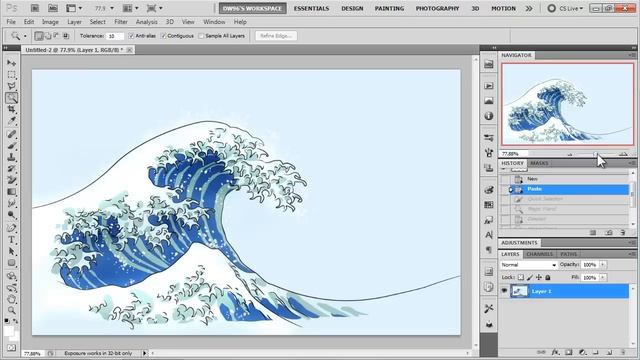Select the Zoom tool in toolbox

coord(11,311)
